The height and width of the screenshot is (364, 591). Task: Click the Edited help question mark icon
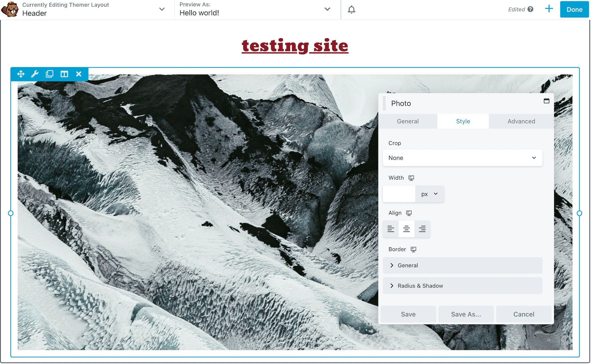tap(530, 9)
